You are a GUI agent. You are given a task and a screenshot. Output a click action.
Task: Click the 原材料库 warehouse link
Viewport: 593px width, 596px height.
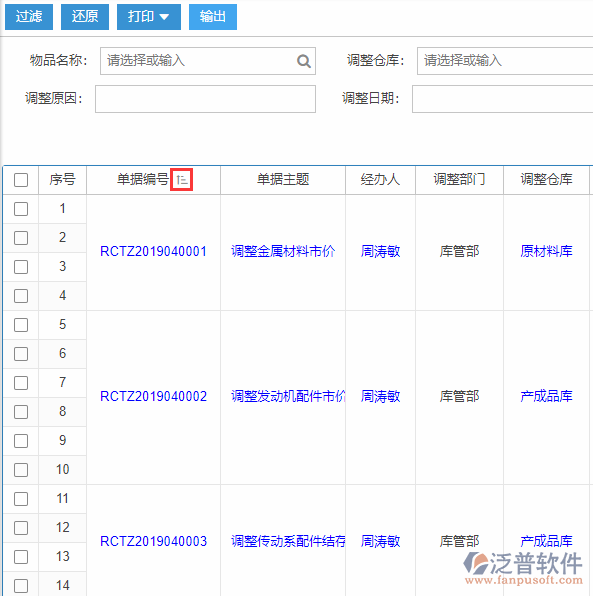point(546,251)
